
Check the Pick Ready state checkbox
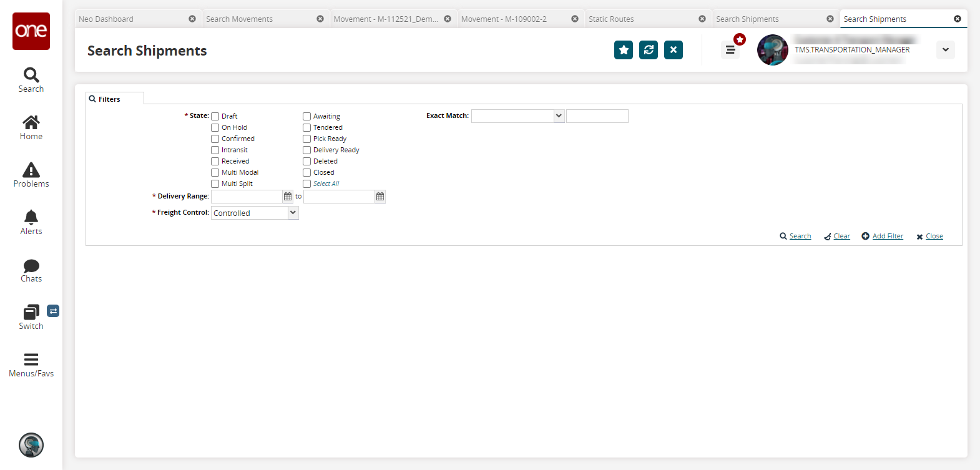(x=307, y=139)
